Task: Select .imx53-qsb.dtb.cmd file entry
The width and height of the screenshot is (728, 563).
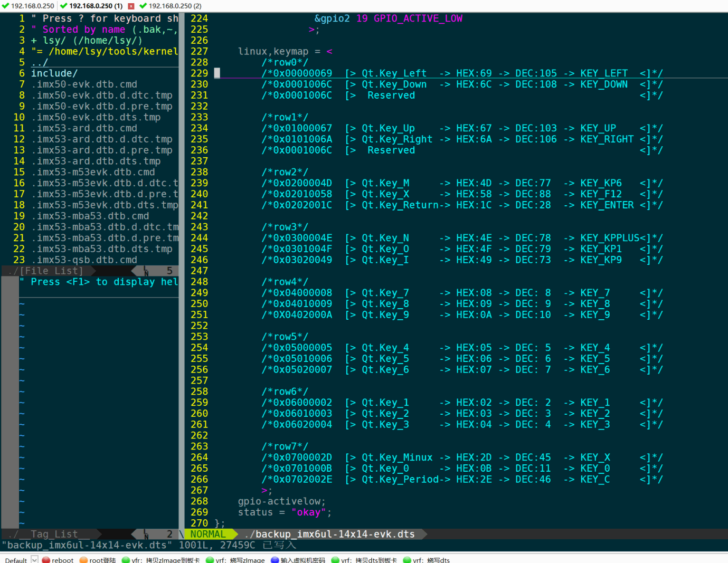Action: (84, 260)
